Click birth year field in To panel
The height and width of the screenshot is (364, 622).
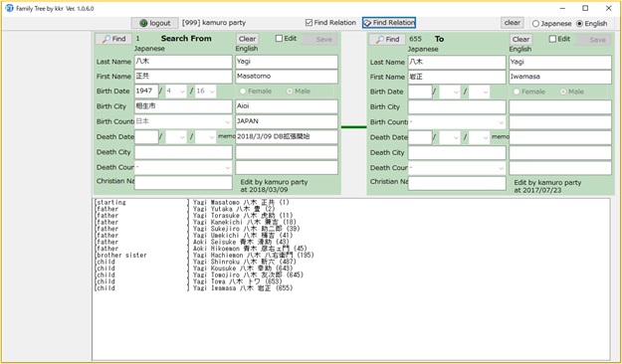tap(420, 91)
